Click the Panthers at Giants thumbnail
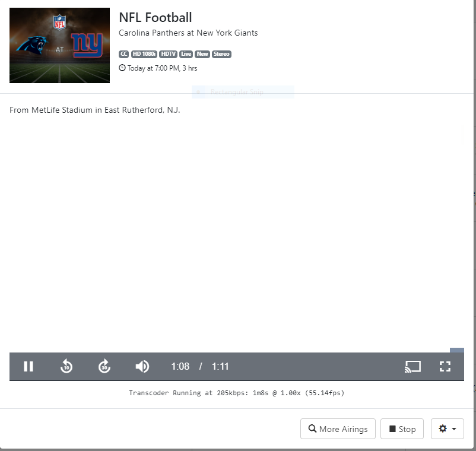 (59, 46)
